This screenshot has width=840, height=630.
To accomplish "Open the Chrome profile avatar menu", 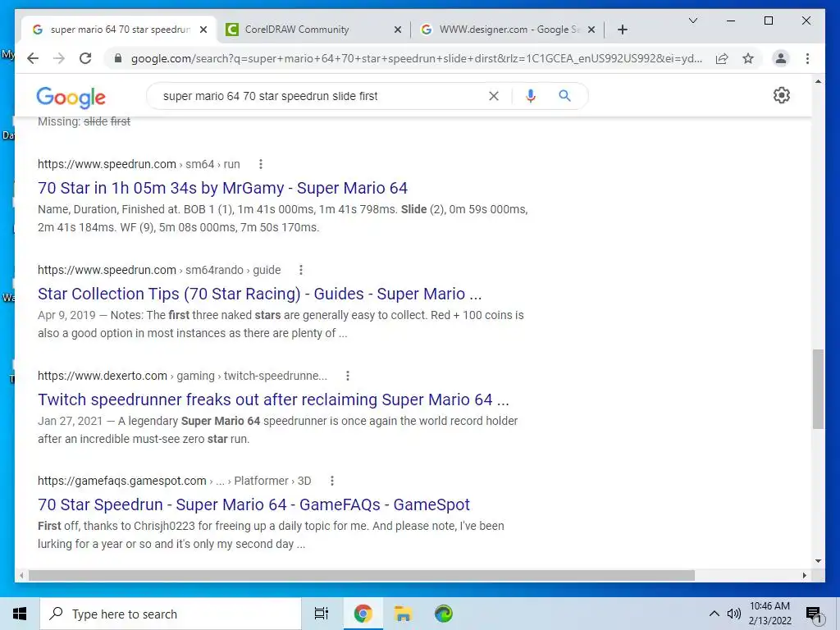I will [x=781, y=58].
